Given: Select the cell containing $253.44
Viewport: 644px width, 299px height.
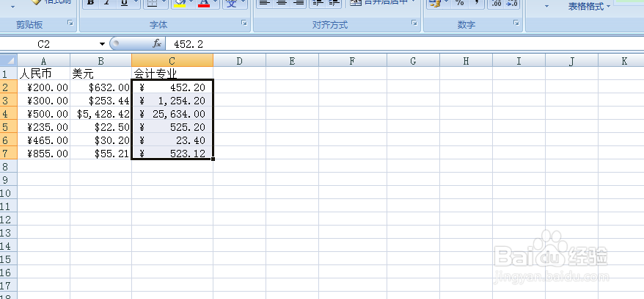Looking at the screenshot, I should [101, 100].
